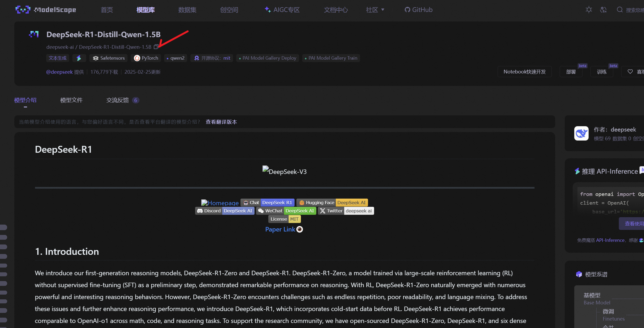Click PAI Model Gallery Deploy tag
644x328 pixels.
point(268,58)
